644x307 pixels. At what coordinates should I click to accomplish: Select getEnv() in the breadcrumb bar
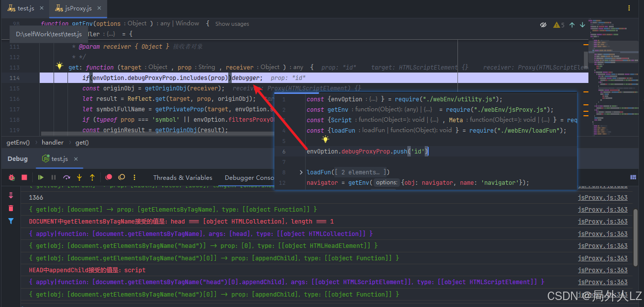click(x=18, y=143)
